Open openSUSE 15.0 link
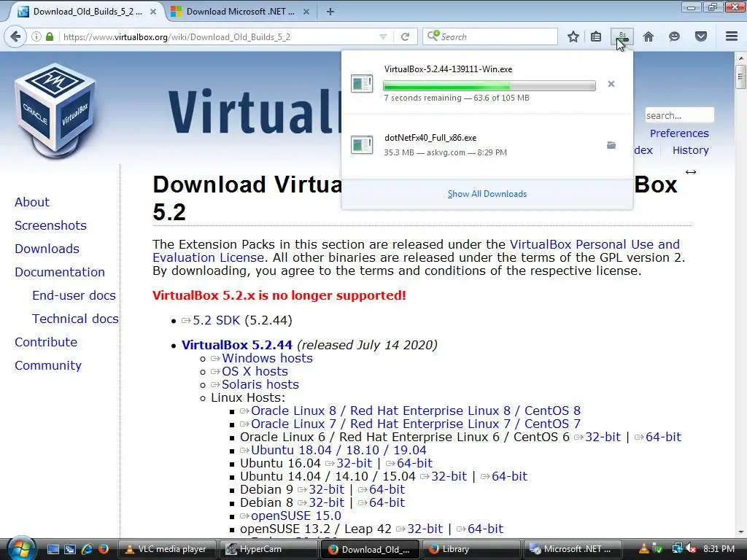Image resolution: width=747 pixels, height=560 pixels. click(296, 516)
